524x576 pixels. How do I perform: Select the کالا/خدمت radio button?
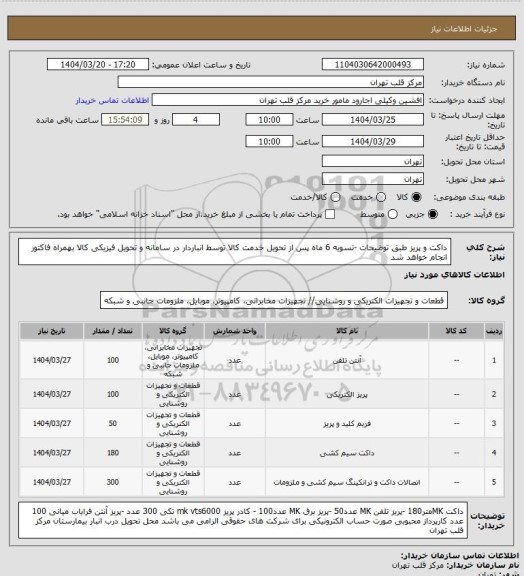[335, 197]
